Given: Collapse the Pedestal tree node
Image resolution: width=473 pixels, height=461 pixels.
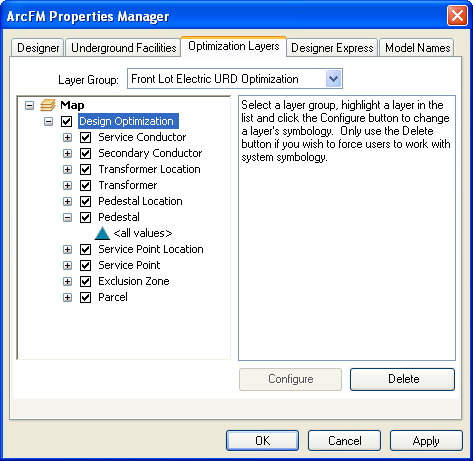Looking at the screenshot, I should pos(67,217).
